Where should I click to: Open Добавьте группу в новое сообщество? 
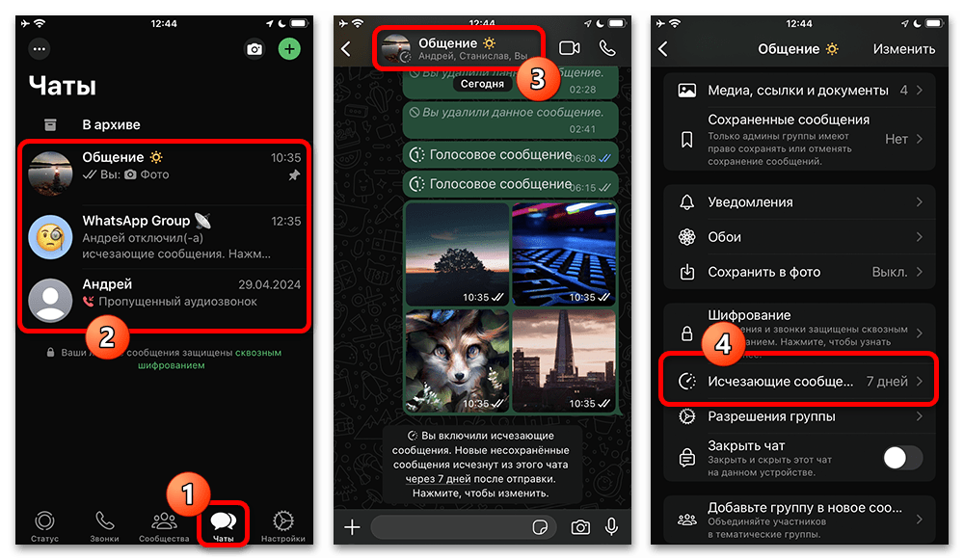799,520
